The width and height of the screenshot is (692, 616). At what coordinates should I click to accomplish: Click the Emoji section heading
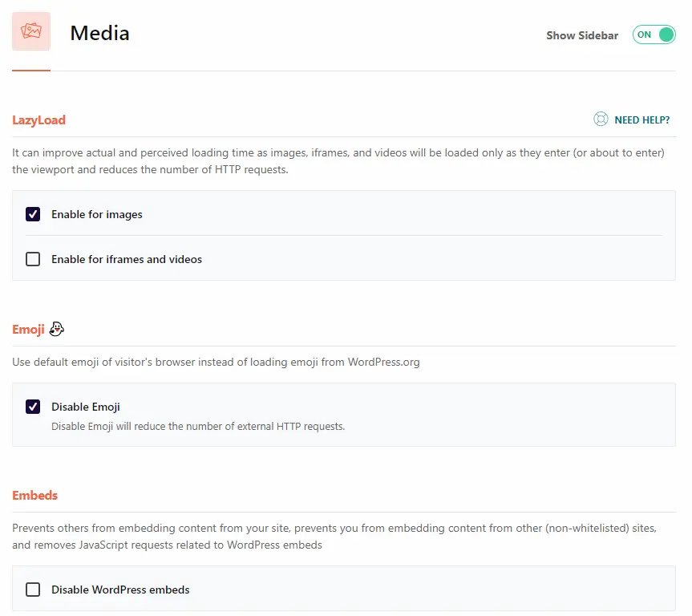click(28, 330)
